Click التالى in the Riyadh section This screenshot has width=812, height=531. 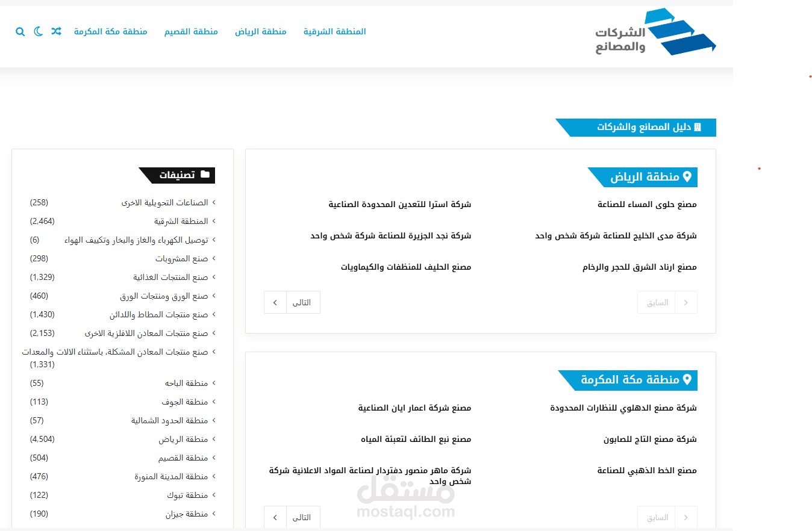[x=302, y=302]
